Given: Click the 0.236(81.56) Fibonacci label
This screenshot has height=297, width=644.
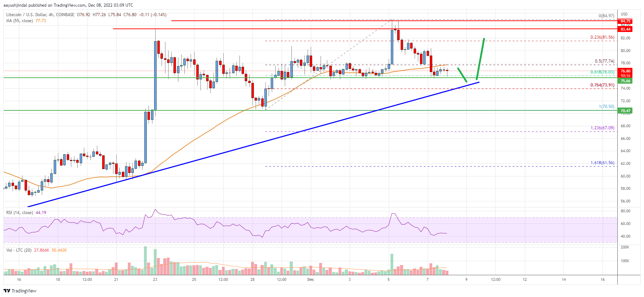Looking at the screenshot, I should (602, 37).
